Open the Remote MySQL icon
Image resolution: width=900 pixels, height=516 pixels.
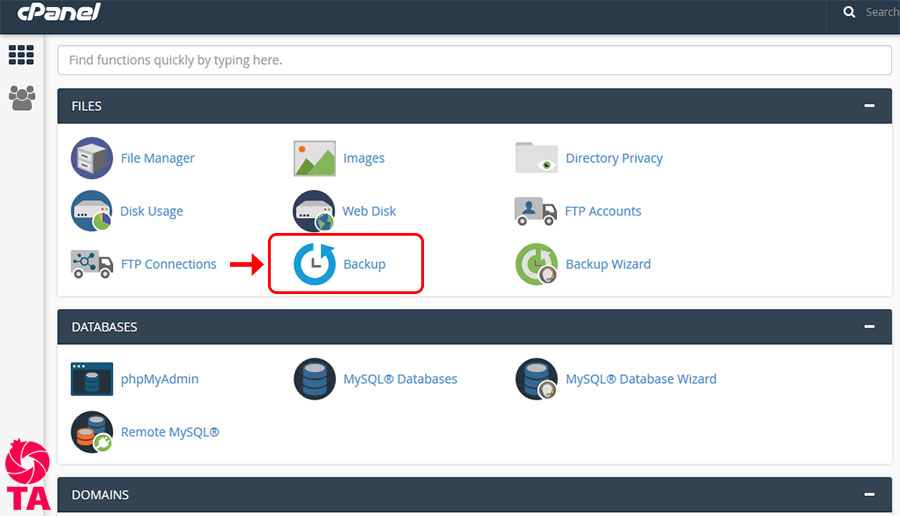pyautogui.click(x=92, y=432)
